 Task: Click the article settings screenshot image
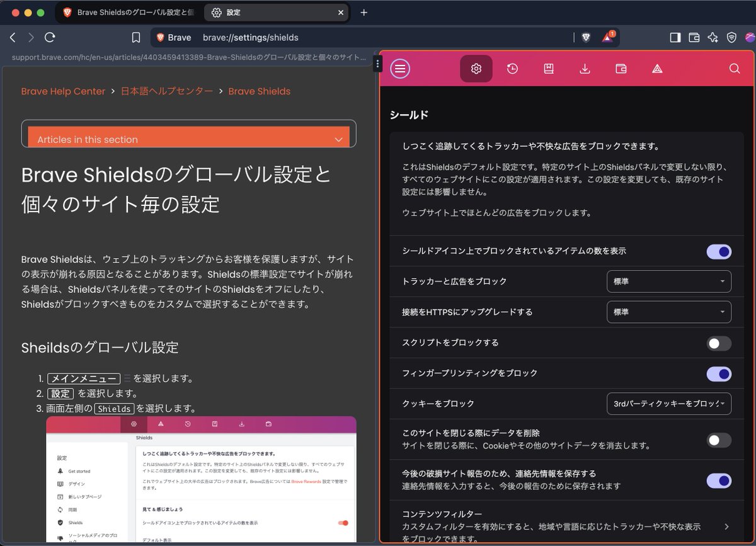point(201,479)
